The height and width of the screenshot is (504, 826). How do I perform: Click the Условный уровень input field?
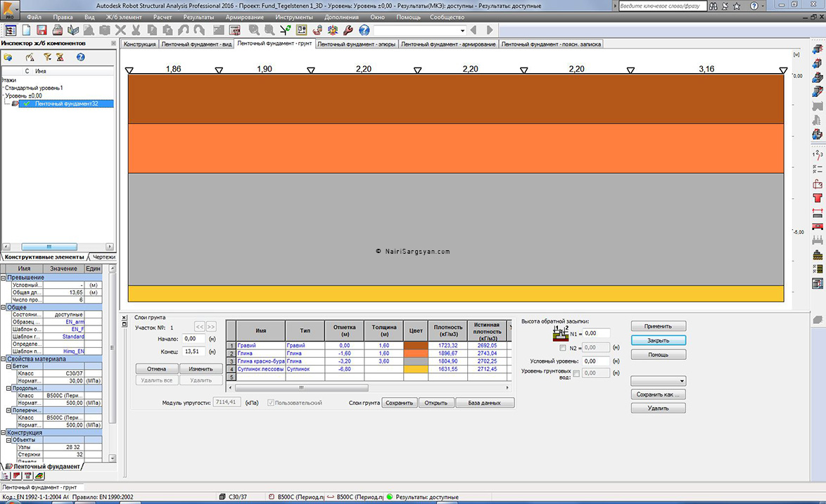click(597, 361)
